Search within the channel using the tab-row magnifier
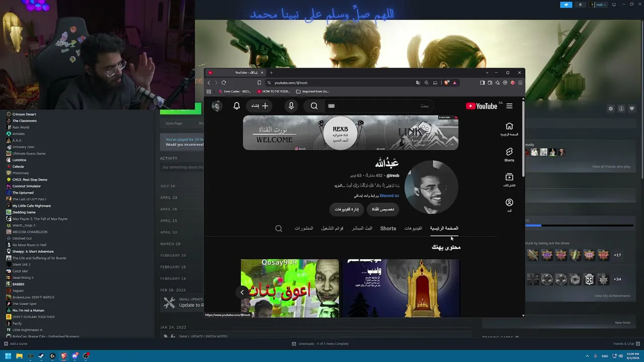The height and width of the screenshot is (362, 644). tap(279, 228)
